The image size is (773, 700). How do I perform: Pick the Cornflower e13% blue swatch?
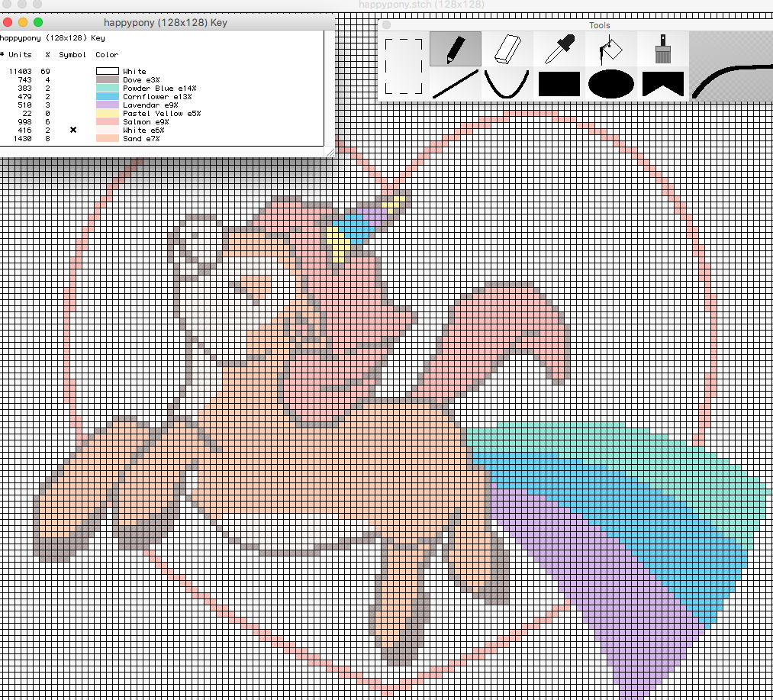click(108, 96)
